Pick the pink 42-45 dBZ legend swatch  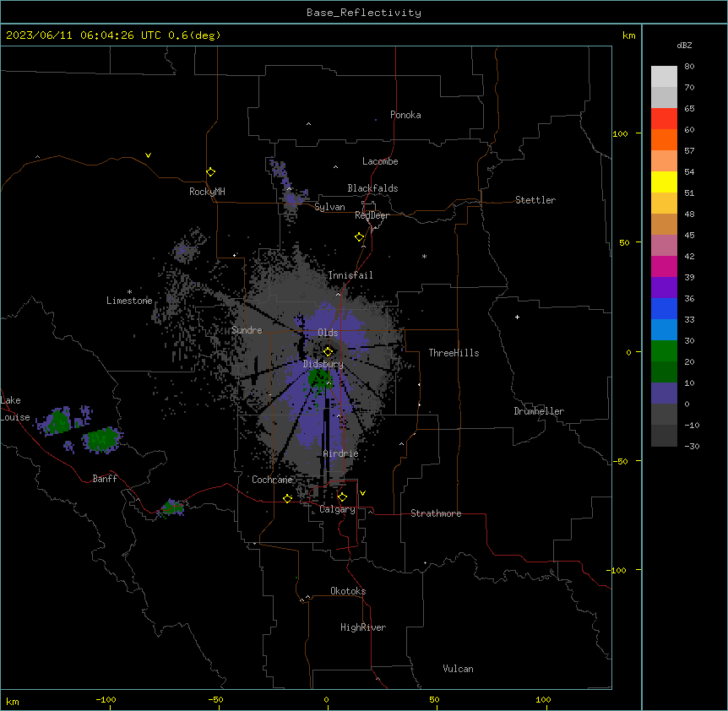click(664, 246)
